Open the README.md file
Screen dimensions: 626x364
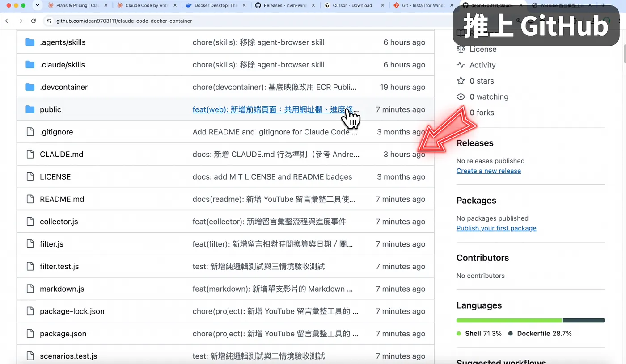point(62,199)
